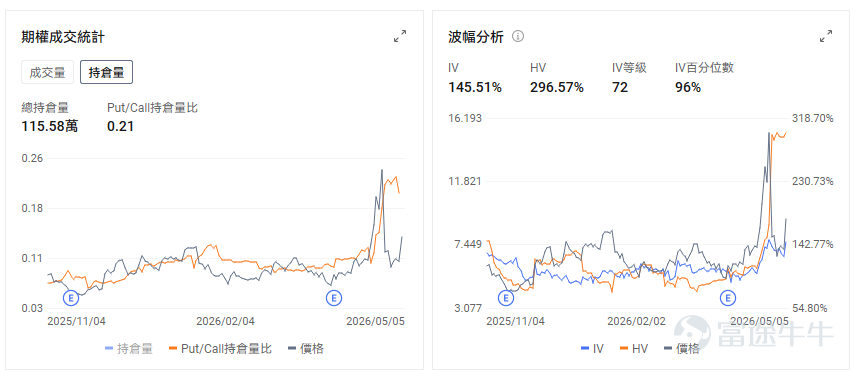Click the Put/Call ratio value 0.21
Viewport: 854px width, 370px height.
pyautogui.click(x=120, y=126)
